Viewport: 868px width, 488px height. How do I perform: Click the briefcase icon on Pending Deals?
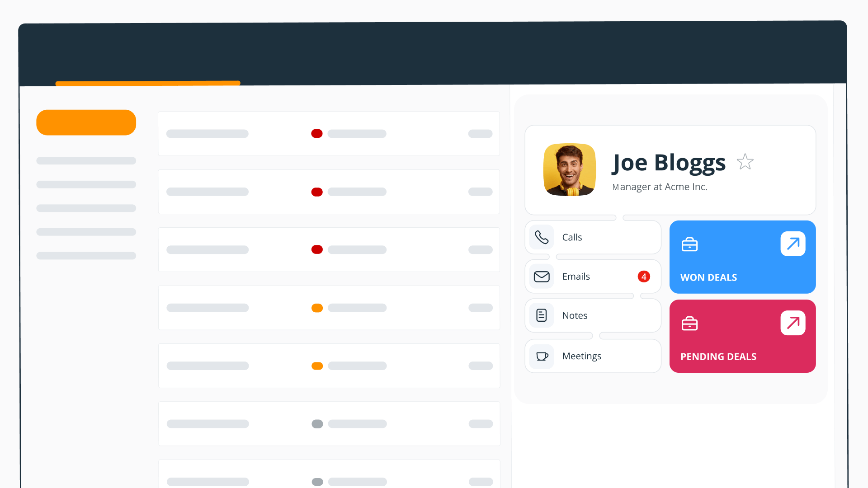(689, 324)
